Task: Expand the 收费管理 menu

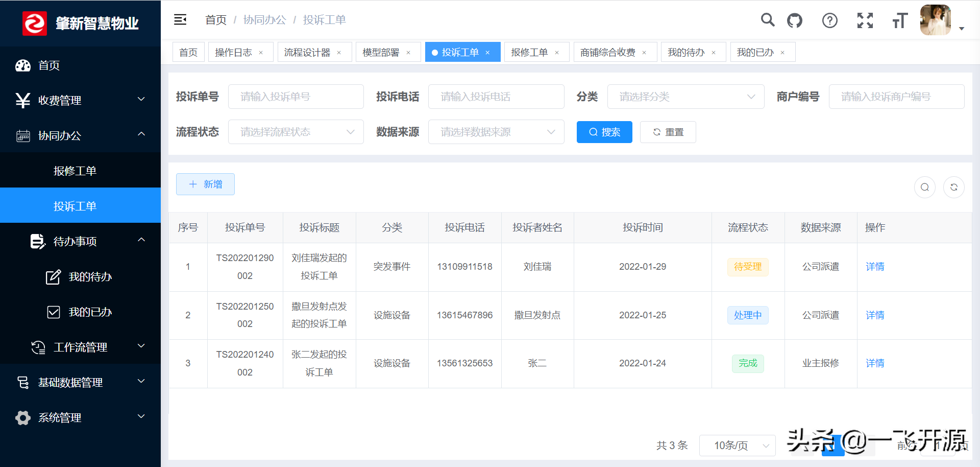Action: pos(80,100)
